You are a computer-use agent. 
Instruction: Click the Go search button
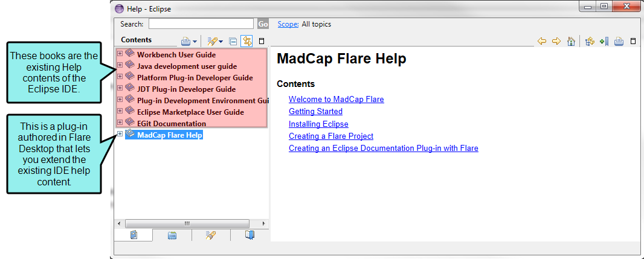(x=263, y=24)
